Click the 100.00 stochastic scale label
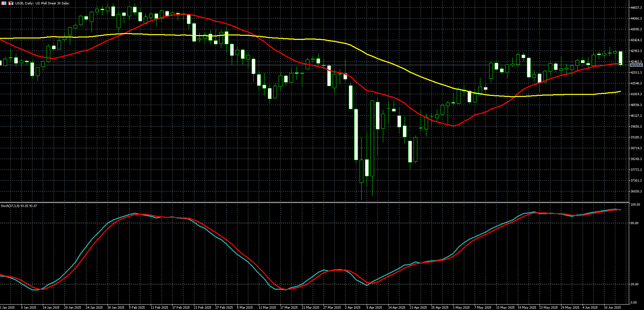 (636, 205)
